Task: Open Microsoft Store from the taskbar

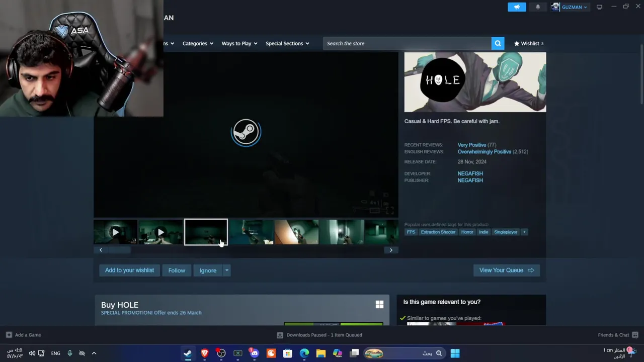Action: [288, 353]
